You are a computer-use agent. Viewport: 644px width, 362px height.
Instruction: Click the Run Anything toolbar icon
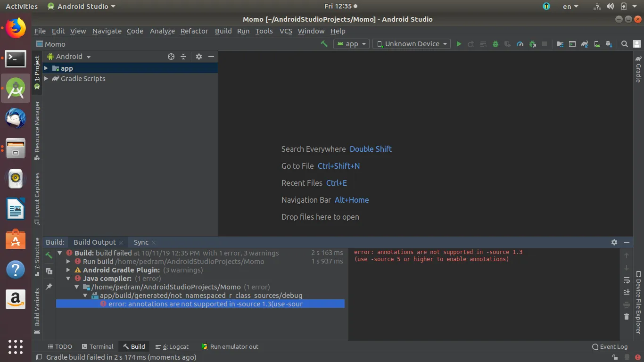coord(572,44)
